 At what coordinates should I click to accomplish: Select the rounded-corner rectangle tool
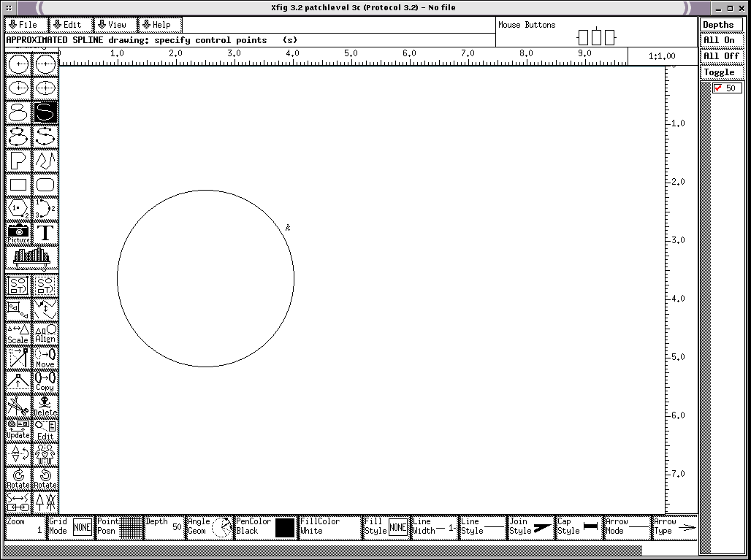[x=45, y=185]
